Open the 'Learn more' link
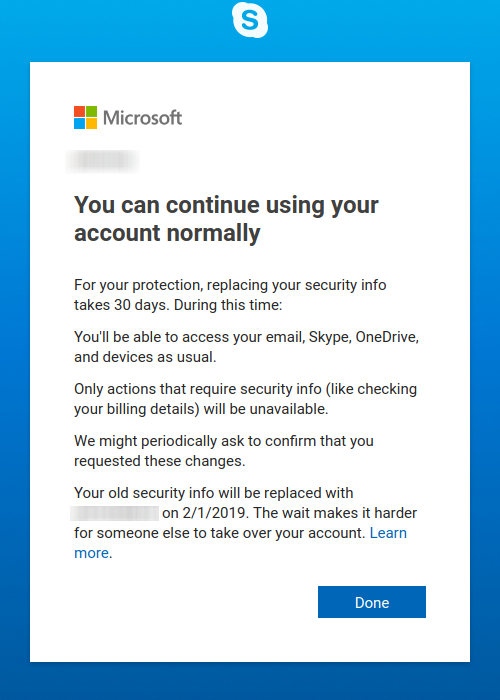500x700 pixels. point(240,543)
